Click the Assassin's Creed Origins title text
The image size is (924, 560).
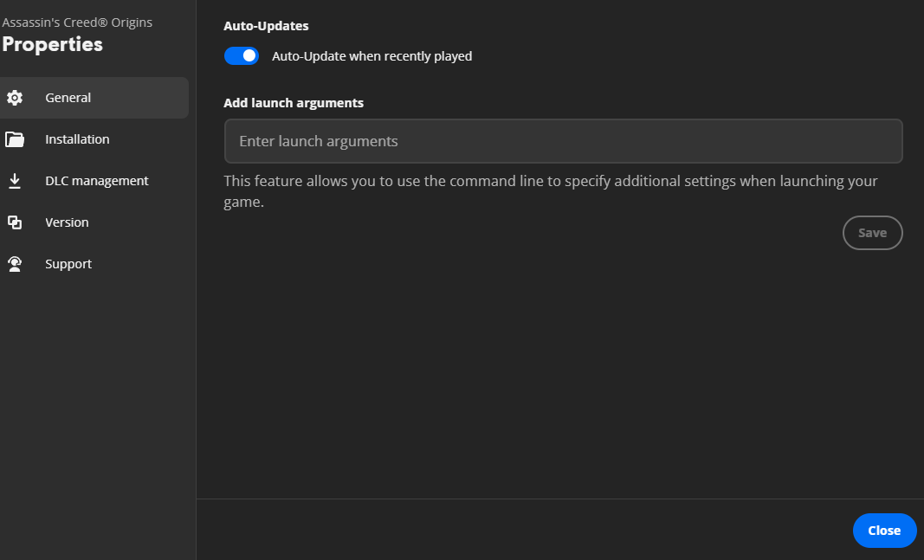[77, 23]
